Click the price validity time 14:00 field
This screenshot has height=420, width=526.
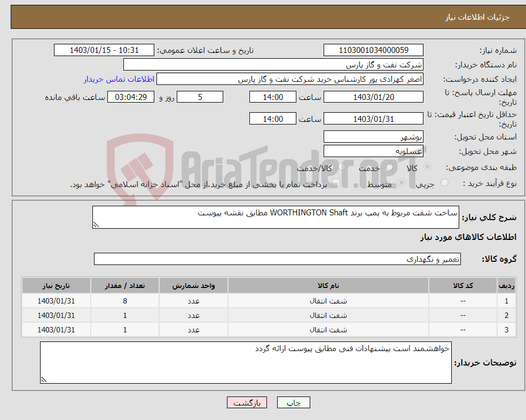pyautogui.click(x=273, y=119)
